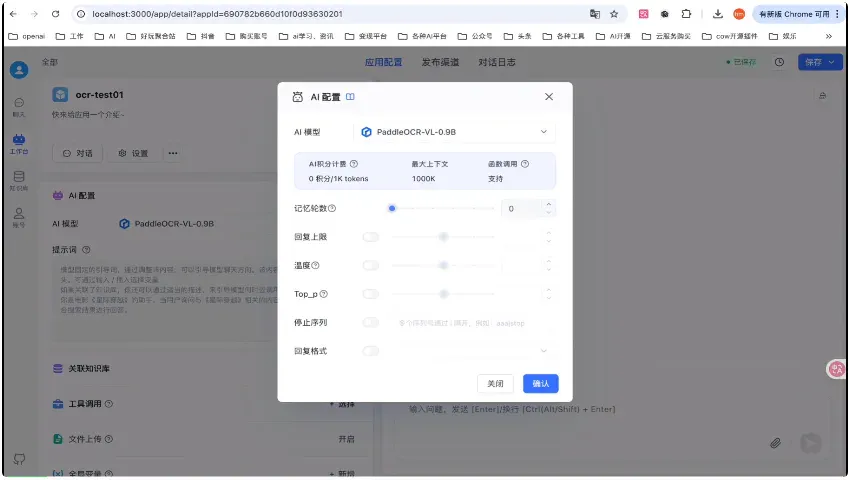Open 聊天 in the sidebar
This screenshot has height=480, width=850.
19,107
